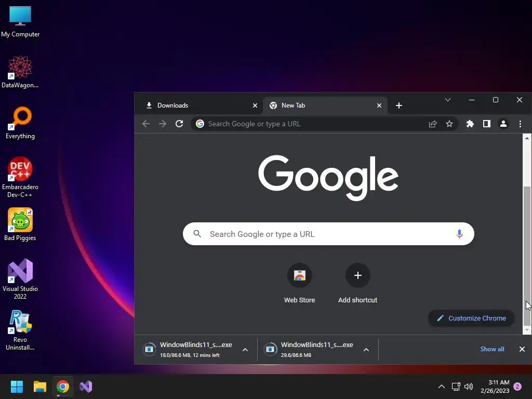Click second WindowBlinds download at 29.6 MB
The width and height of the screenshot is (532, 399).
point(312,350)
